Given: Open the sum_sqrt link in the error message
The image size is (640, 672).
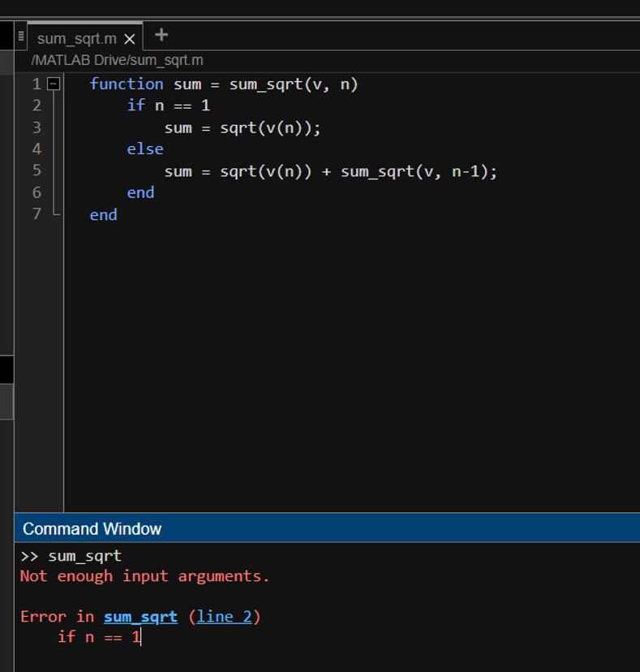Looking at the screenshot, I should point(140,617).
